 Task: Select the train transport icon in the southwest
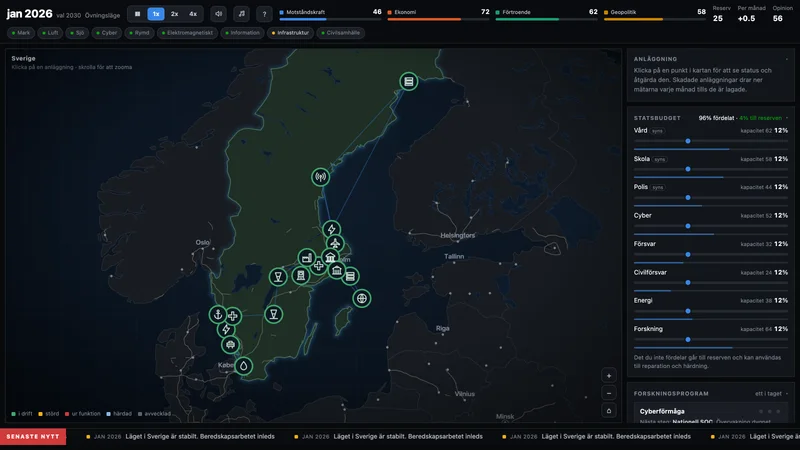click(x=230, y=344)
